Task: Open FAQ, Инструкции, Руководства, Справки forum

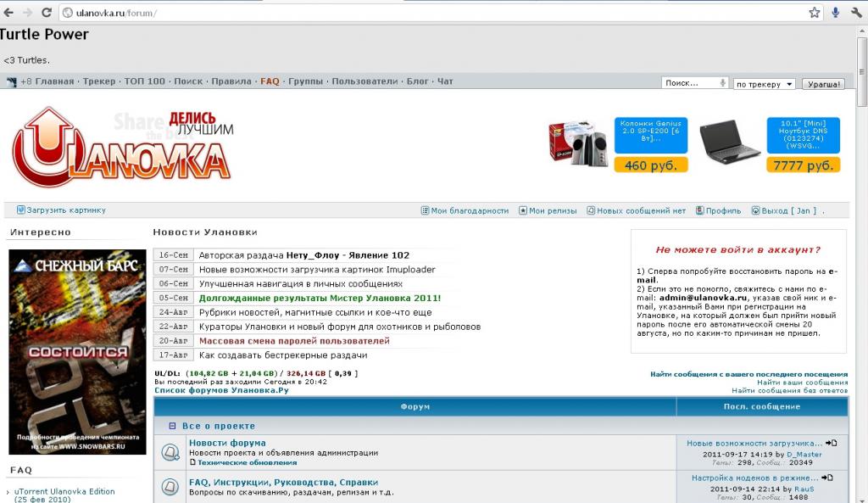Action: (x=283, y=483)
